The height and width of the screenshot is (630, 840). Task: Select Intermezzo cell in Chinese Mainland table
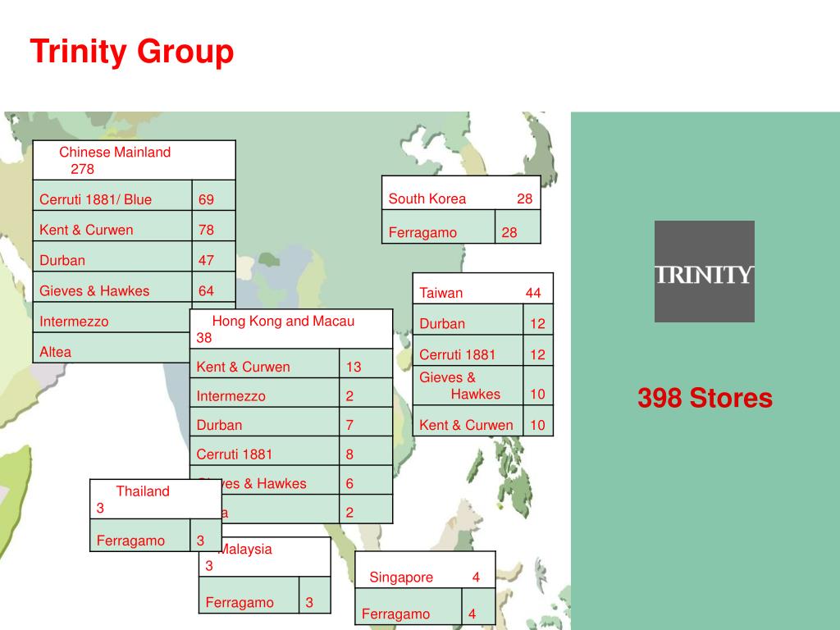[x=112, y=317]
